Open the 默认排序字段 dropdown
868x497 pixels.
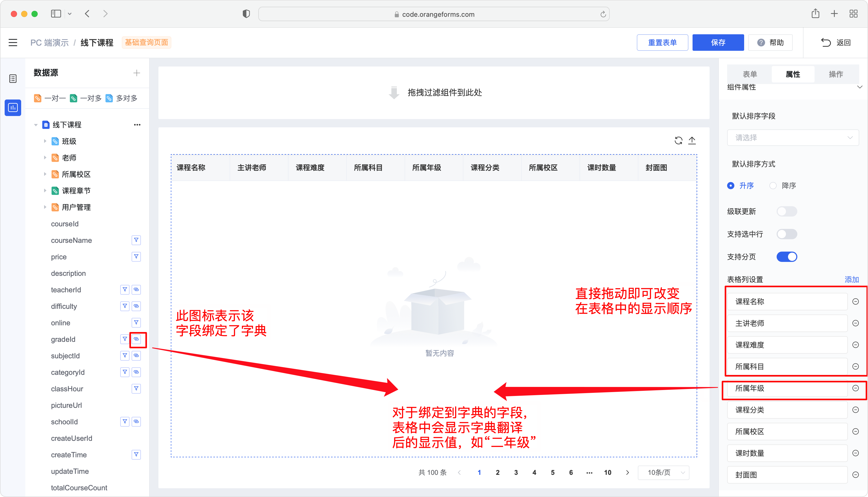point(793,138)
